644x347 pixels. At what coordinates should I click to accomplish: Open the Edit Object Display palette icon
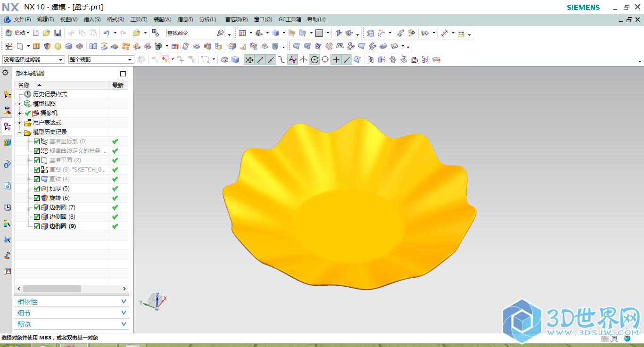coord(412,33)
